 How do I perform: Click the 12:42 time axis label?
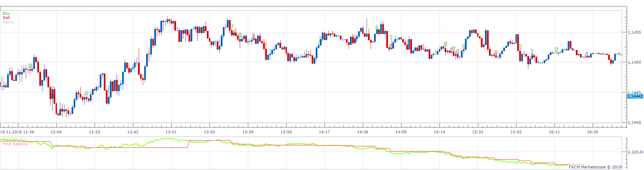(133, 132)
